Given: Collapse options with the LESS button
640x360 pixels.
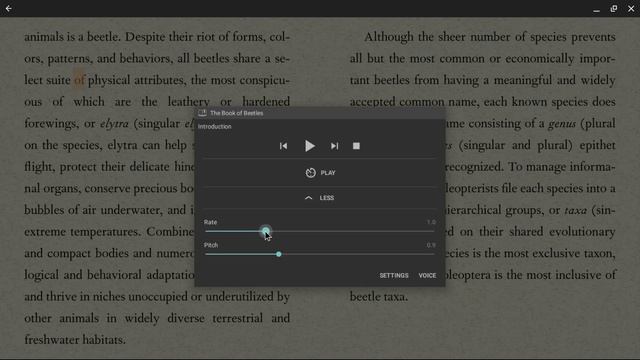Looking at the screenshot, I should (320, 198).
